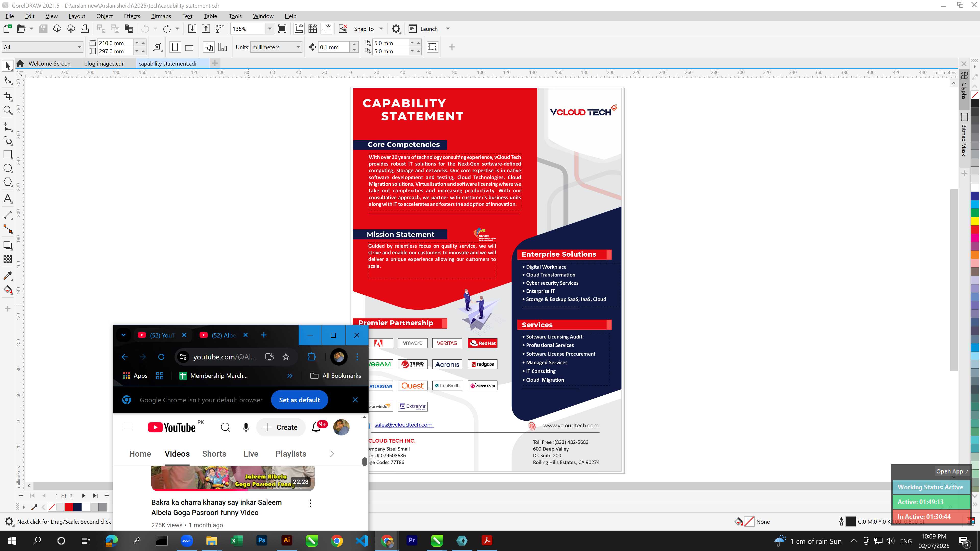Open the Layout menu
The height and width of the screenshot is (551, 980).
(77, 16)
